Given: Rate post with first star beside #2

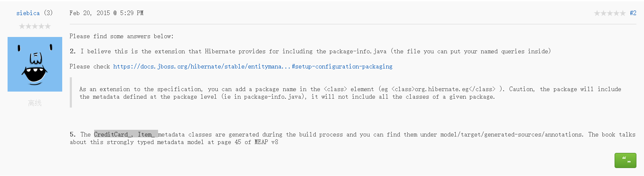Looking at the screenshot, I should click(597, 13).
